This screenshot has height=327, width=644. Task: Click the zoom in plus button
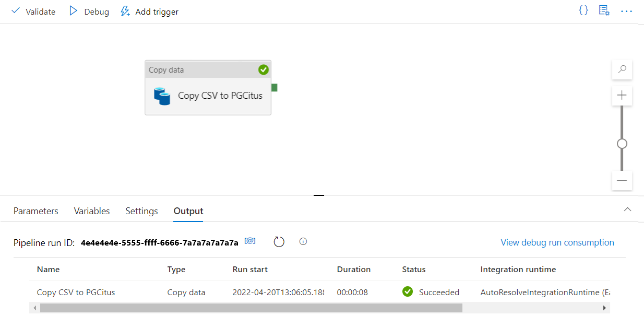click(x=622, y=95)
